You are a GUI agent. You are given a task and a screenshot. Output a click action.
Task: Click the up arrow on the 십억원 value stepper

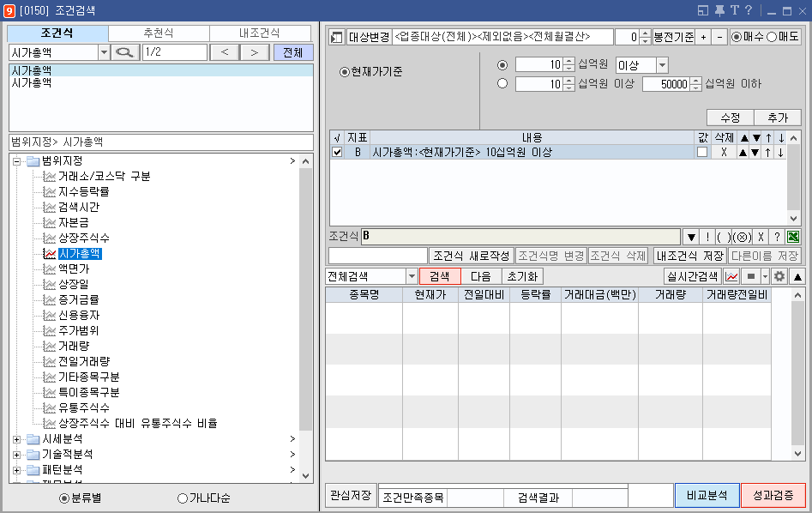569,61
